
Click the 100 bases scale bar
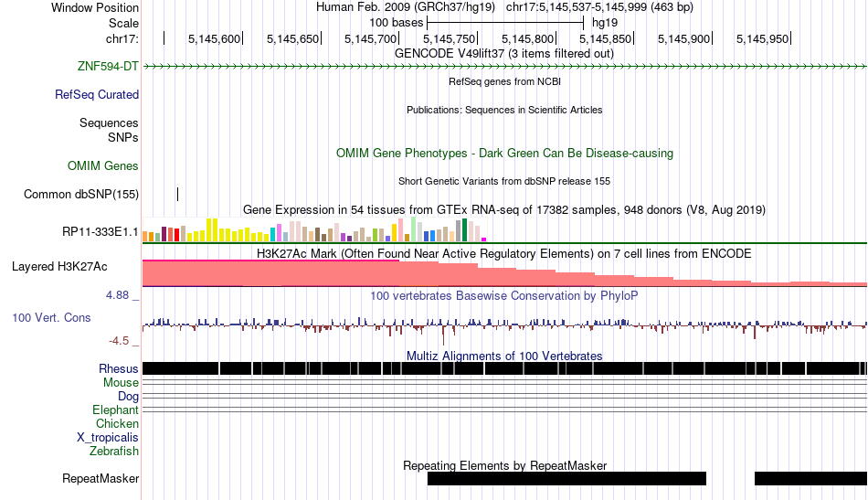pyautogui.click(x=505, y=23)
